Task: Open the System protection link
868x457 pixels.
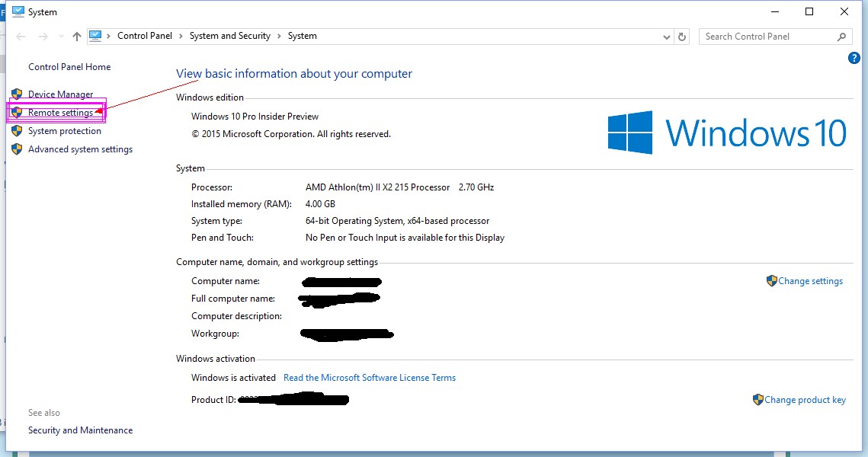Action: 64,131
